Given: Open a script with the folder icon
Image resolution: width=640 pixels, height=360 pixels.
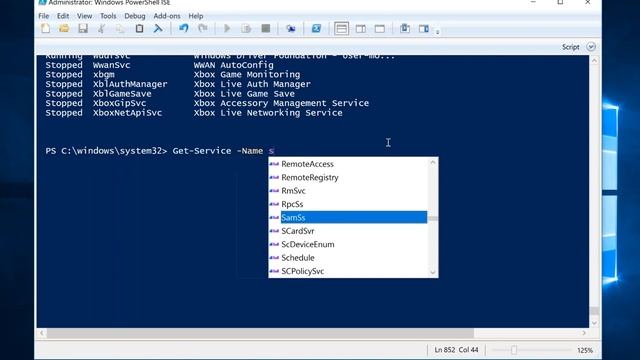Looking at the screenshot, I should point(64,29).
